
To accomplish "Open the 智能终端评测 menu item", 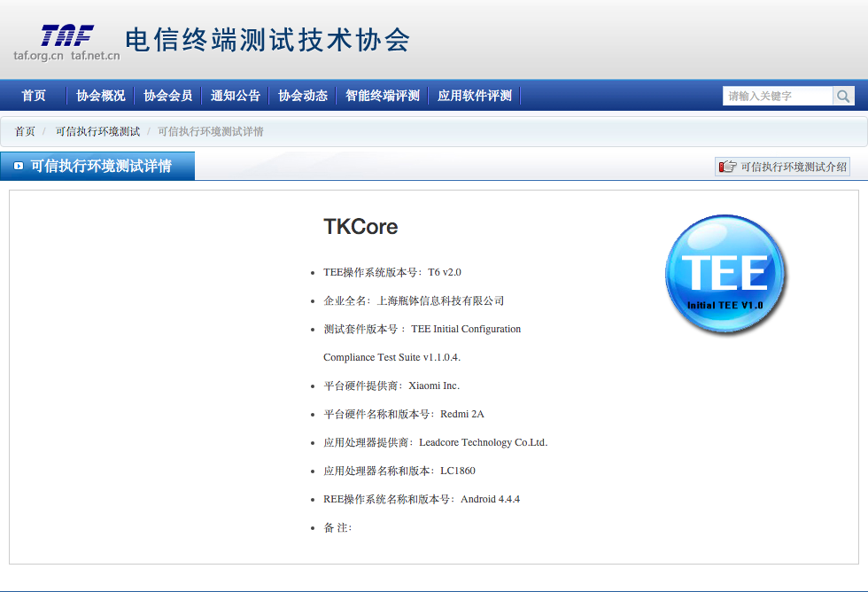I will point(383,96).
